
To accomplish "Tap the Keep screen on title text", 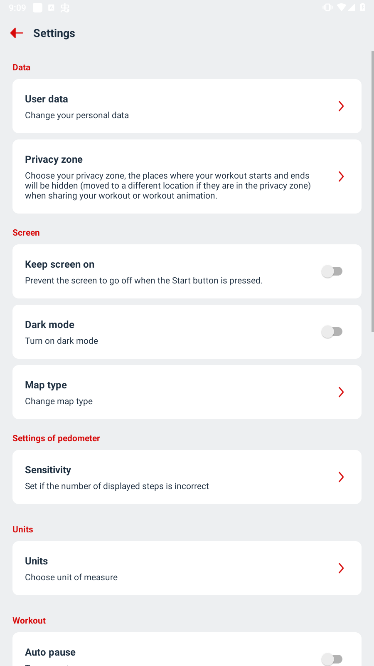I will click(x=59, y=264).
